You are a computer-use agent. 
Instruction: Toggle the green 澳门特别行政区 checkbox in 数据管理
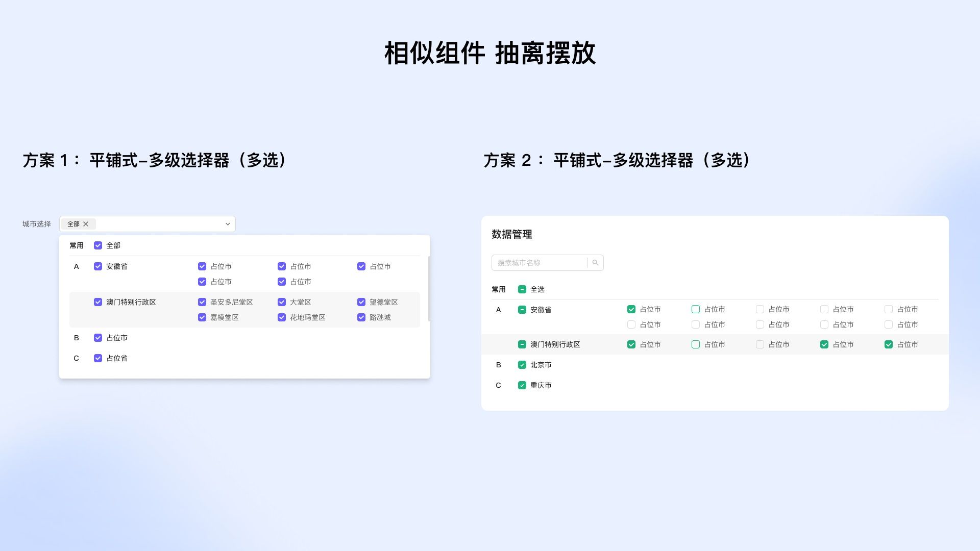point(522,344)
